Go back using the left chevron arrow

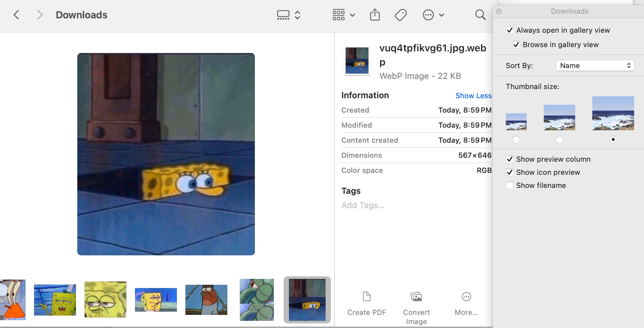pyautogui.click(x=17, y=15)
